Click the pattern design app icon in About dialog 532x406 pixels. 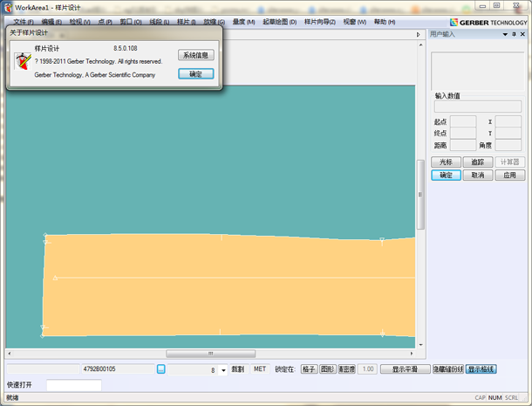click(23, 61)
